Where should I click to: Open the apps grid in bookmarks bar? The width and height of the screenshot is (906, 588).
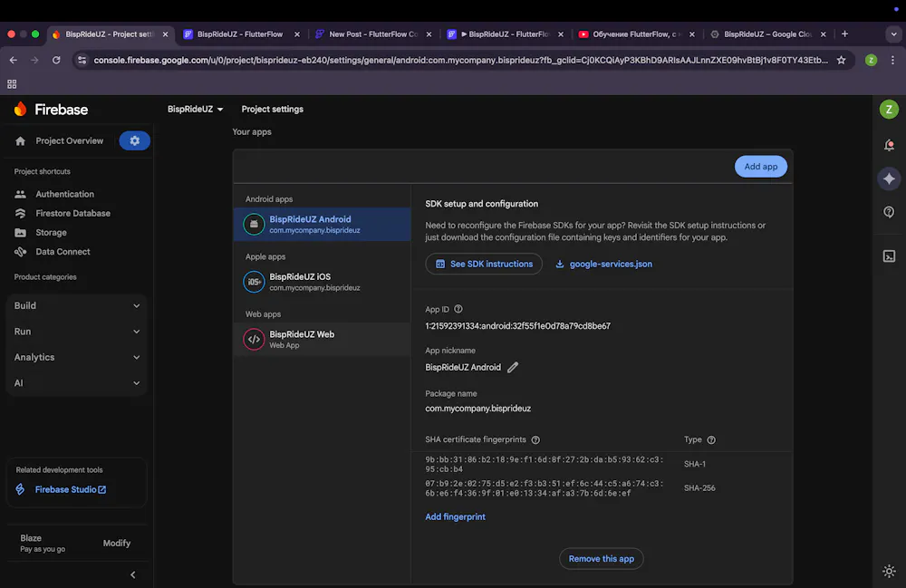click(12, 84)
